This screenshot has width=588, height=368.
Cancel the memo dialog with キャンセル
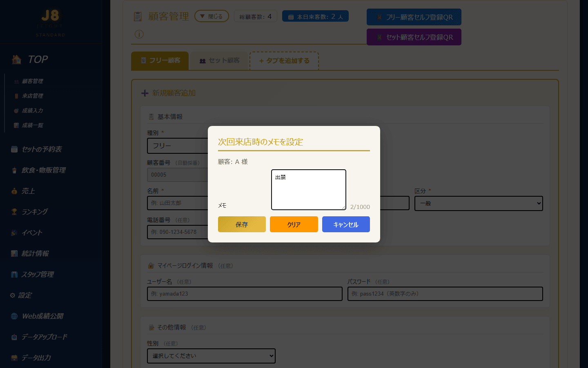click(x=346, y=224)
